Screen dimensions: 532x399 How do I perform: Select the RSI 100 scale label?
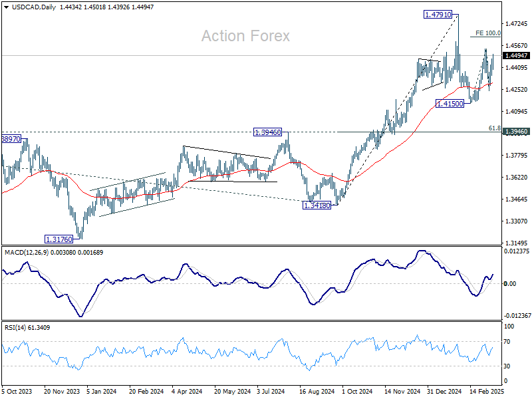(x=509, y=327)
